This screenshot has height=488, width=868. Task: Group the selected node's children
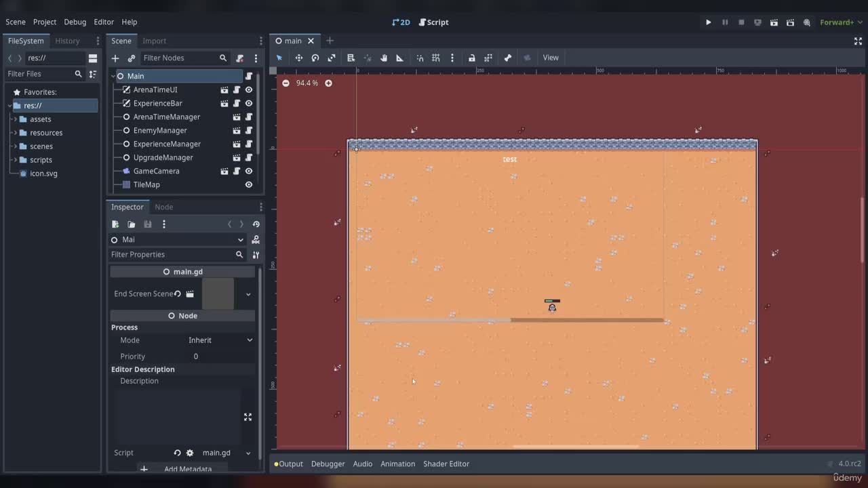click(x=488, y=58)
